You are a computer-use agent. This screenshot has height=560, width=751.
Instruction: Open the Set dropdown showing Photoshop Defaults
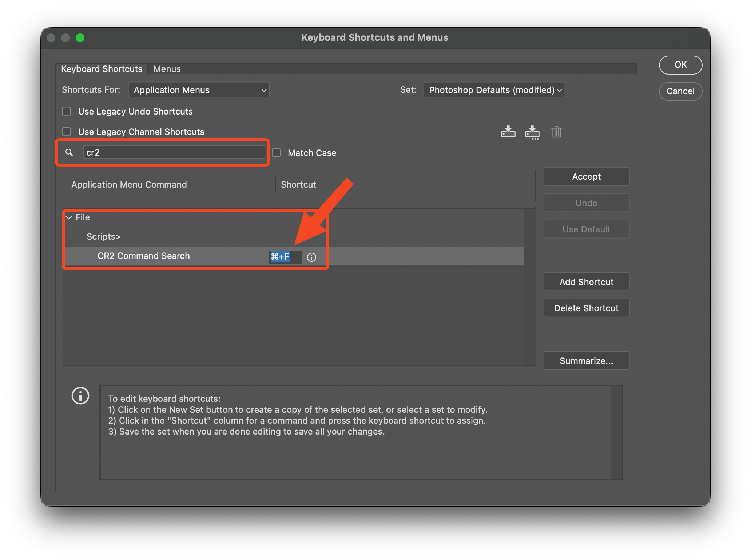(x=494, y=89)
